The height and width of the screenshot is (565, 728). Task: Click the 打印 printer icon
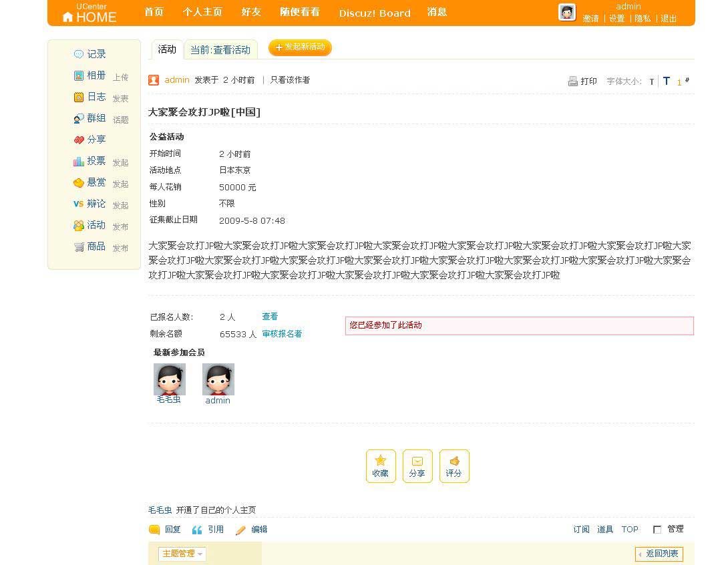click(573, 81)
